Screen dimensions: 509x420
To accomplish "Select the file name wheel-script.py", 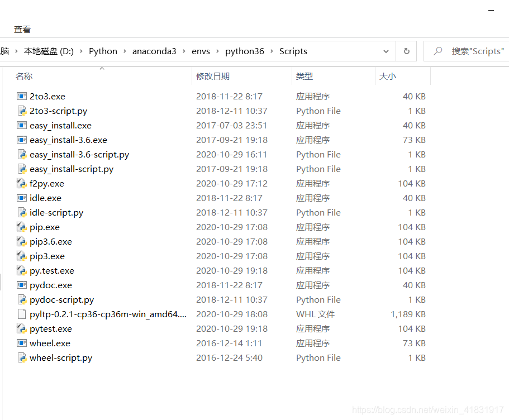I will coord(61,357).
